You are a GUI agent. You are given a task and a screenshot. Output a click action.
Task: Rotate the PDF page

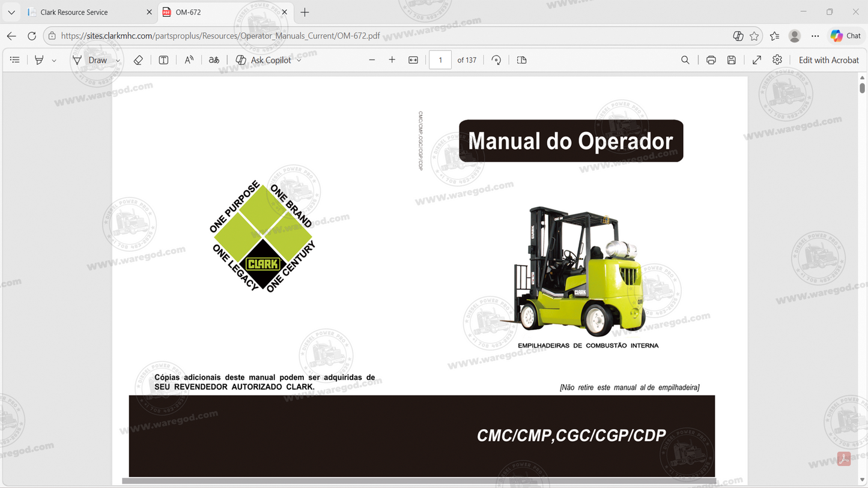coord(496,60)
